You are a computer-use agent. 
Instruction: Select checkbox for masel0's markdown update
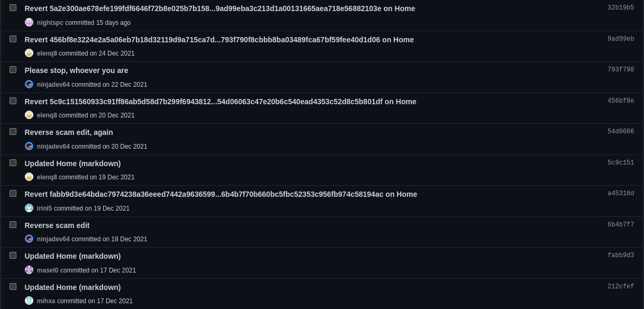click(13, 255)
